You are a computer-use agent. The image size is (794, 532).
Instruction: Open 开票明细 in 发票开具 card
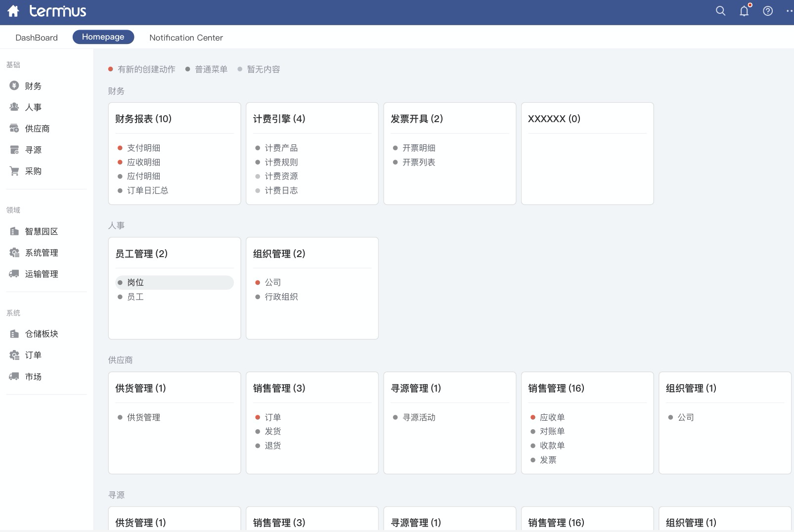[x=419, y=148]
